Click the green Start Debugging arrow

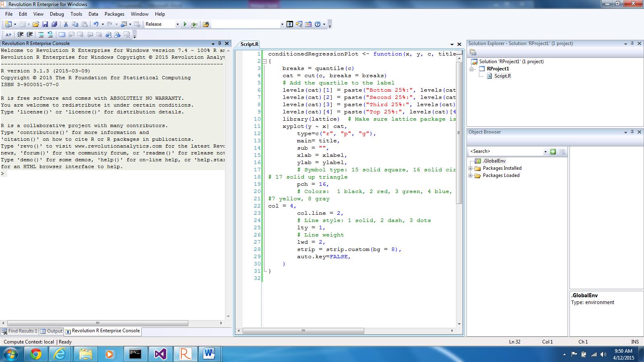pos(185,24)
